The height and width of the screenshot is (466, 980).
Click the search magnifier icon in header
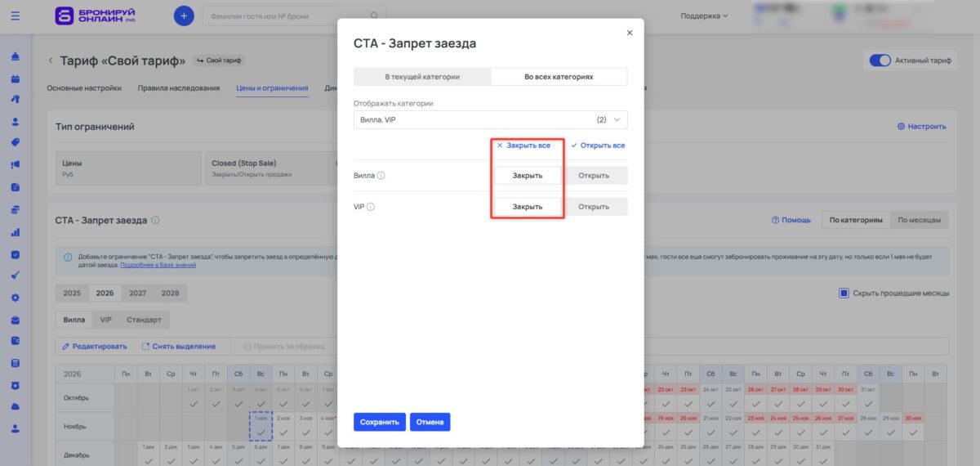(x=375, y=16)
